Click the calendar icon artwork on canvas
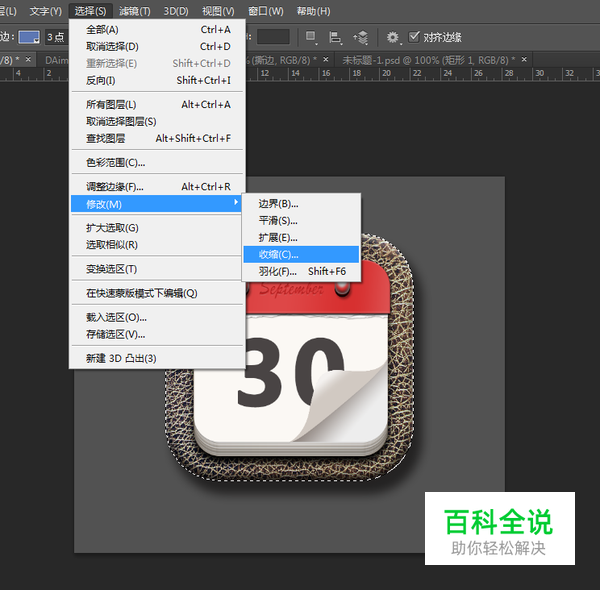Image resolution: width=600 pixels, height=590 pixels. click(289, 357)
